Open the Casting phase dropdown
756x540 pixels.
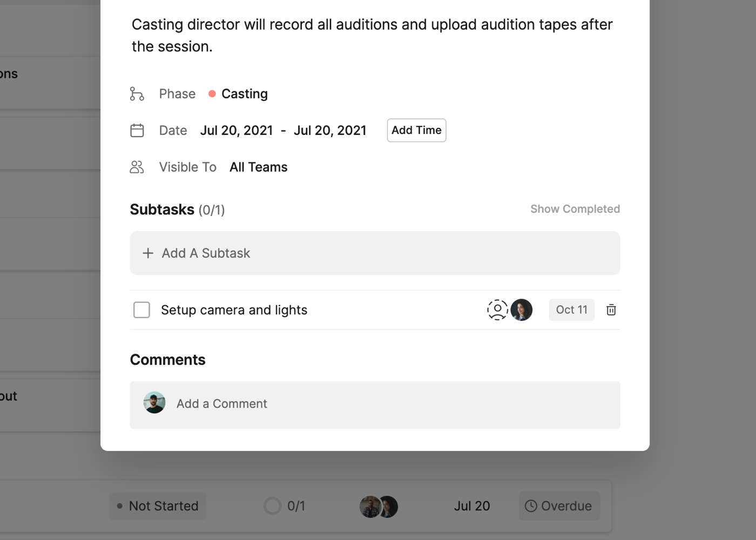pos(244,94)
